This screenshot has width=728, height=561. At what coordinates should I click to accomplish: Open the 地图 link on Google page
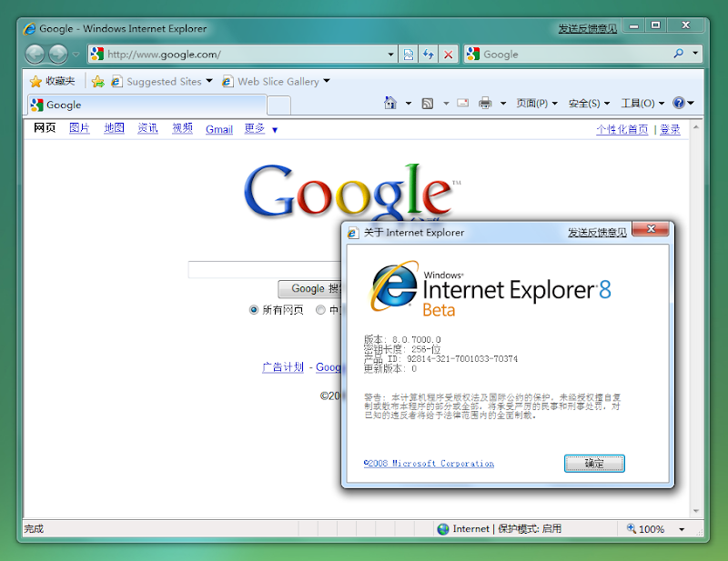pyautogui.click(x=115, y=128)
